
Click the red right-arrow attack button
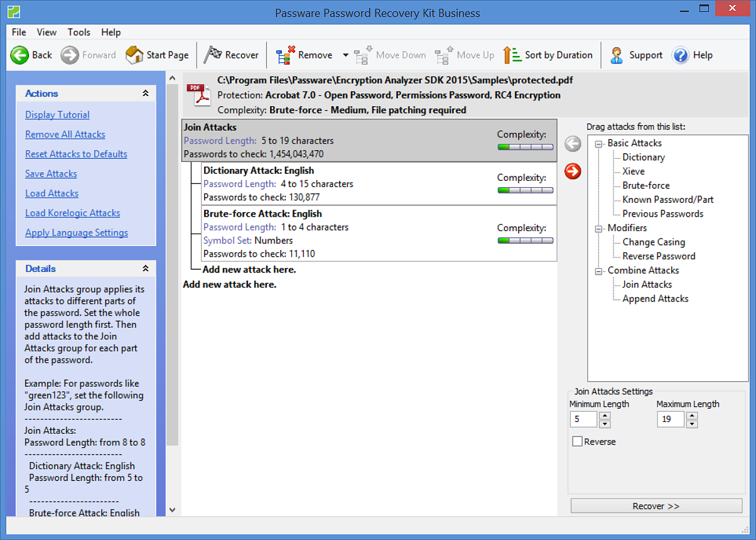click(573, 171)
